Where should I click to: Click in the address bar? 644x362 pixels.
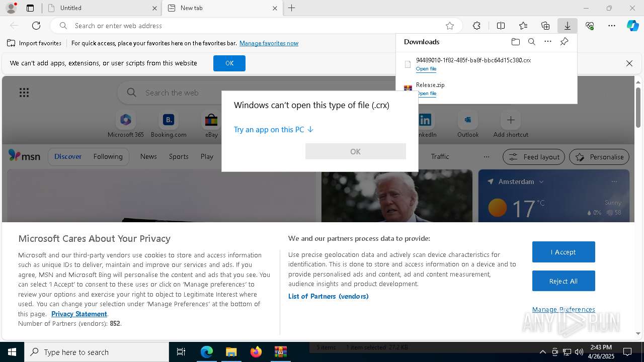[257, 26]
